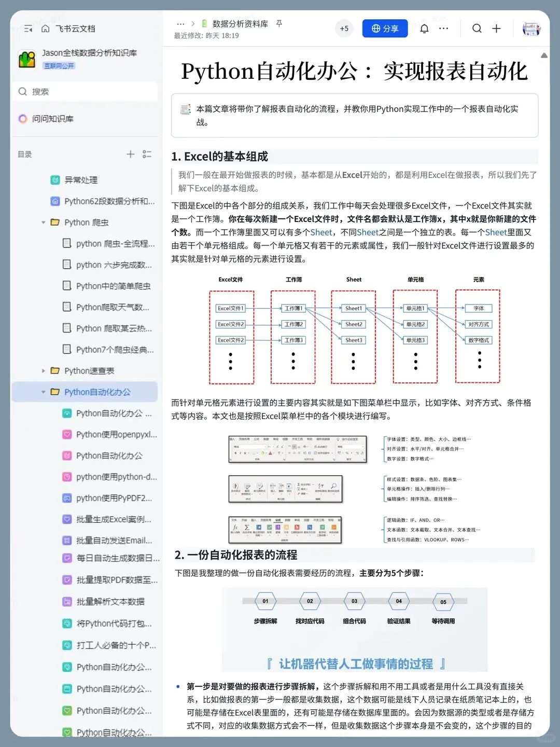Screen dimensions: 560x747
Task: Click the summary callout note icon
Action: click(x=186, y=109)
